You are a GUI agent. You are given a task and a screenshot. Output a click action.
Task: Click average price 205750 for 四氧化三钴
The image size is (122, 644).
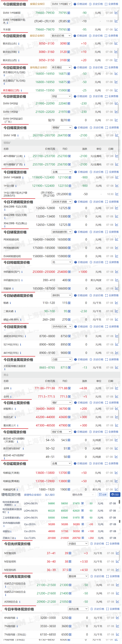tap(77, 538)
